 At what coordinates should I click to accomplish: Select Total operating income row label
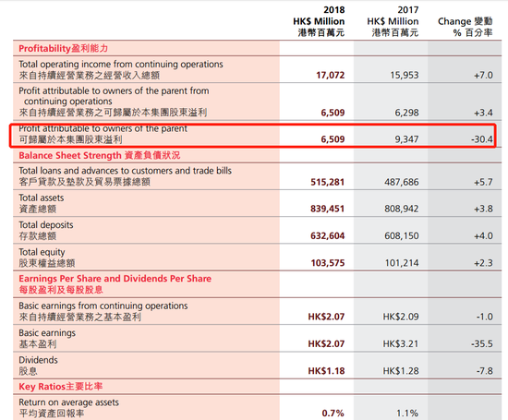[x=121, y=69]
